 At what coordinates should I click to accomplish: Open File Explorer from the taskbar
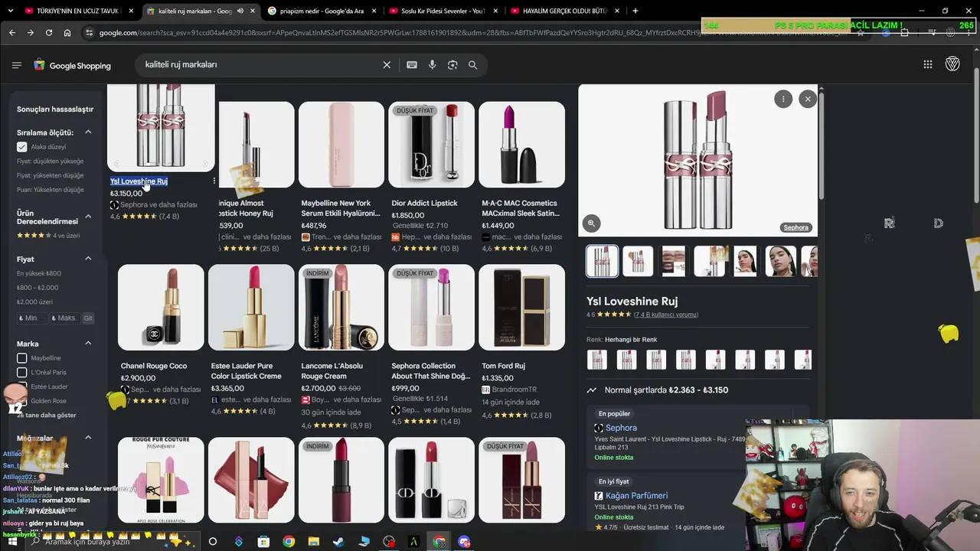[314, 542]
